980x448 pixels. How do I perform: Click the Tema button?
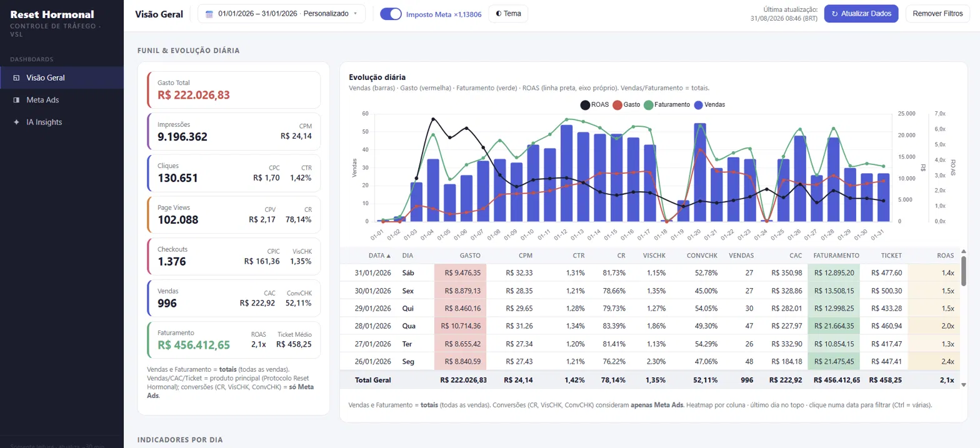click(x=508, y=14)
